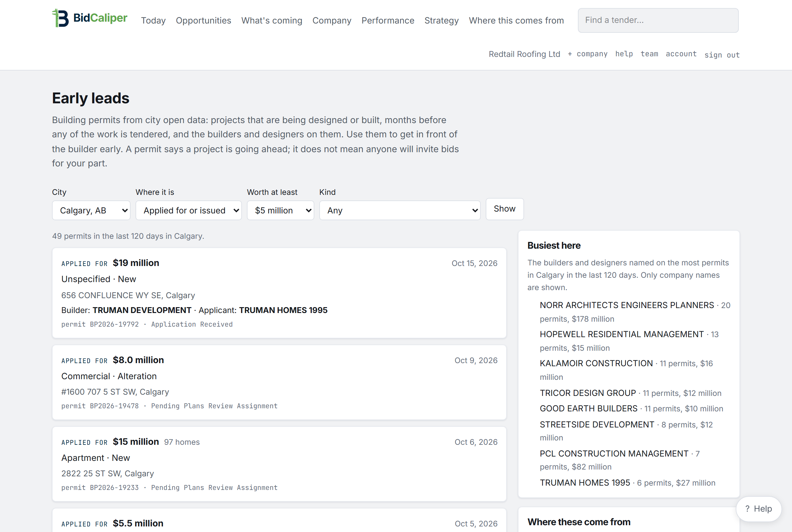Open the Strategy page

pyautogui.click(x=441, y=20)
